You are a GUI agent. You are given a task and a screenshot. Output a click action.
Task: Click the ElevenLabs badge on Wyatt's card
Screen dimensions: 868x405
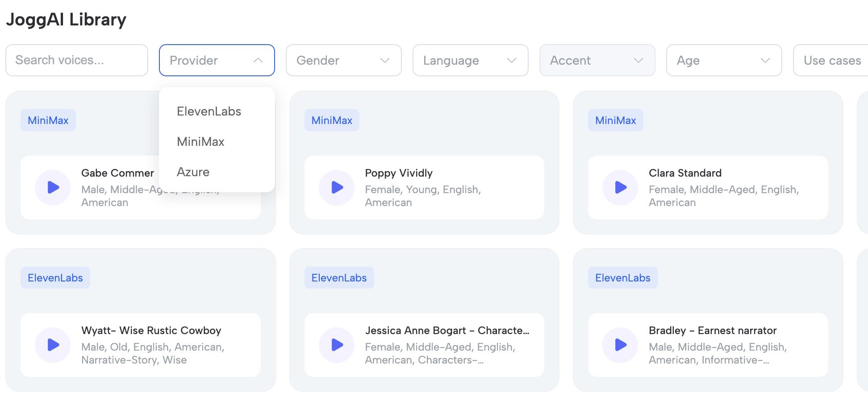pos(55,277)
